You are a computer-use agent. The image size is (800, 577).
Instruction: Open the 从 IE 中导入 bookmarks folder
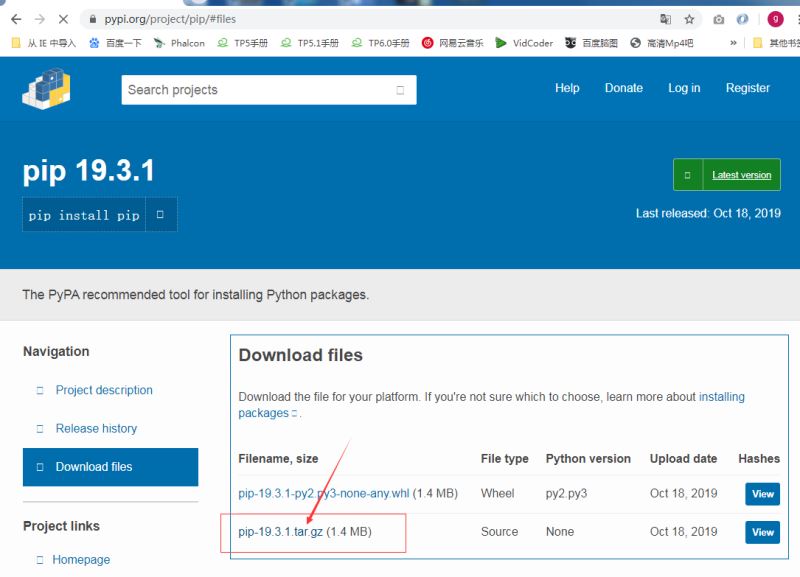coord(44,43)
